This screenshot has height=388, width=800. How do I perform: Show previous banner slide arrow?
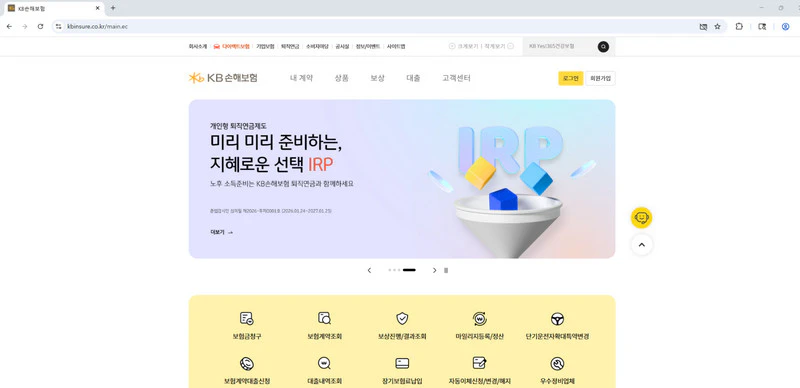[369, 270]
